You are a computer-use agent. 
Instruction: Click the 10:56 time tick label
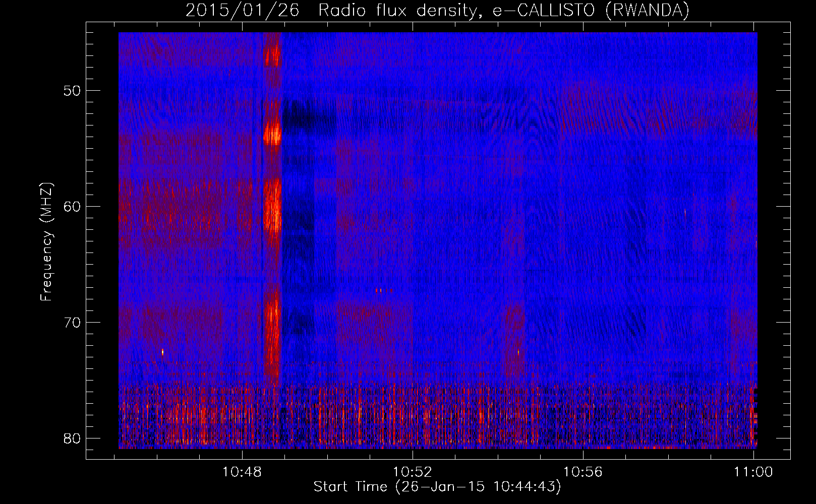[x=583, y=472]
